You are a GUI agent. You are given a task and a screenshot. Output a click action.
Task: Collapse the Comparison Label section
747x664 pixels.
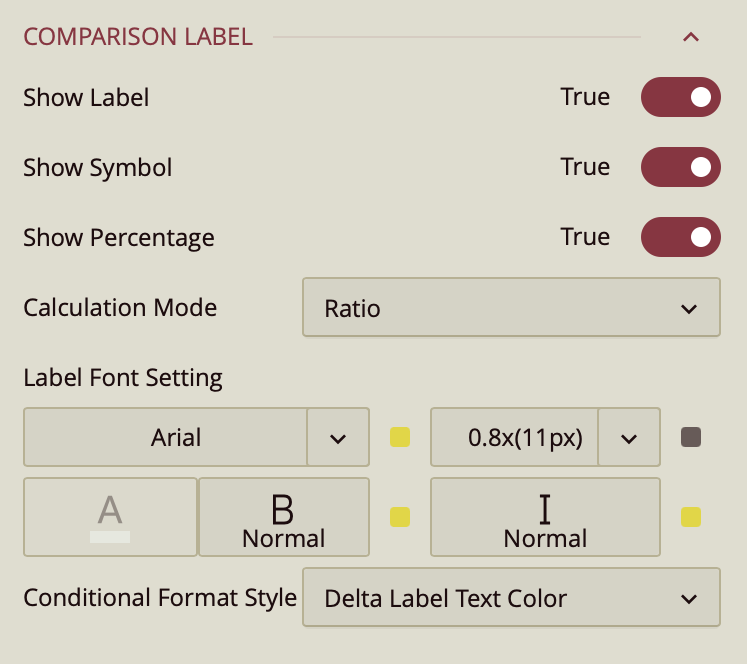point(690,37)
